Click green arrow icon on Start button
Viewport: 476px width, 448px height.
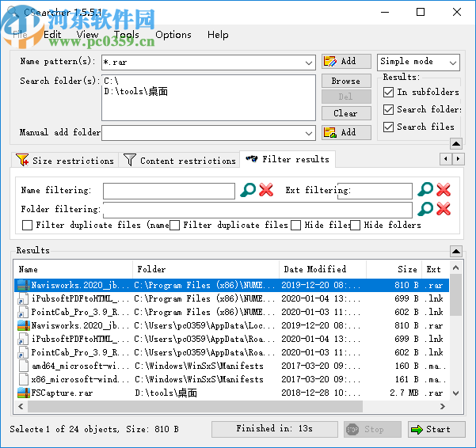coord(417,430)
